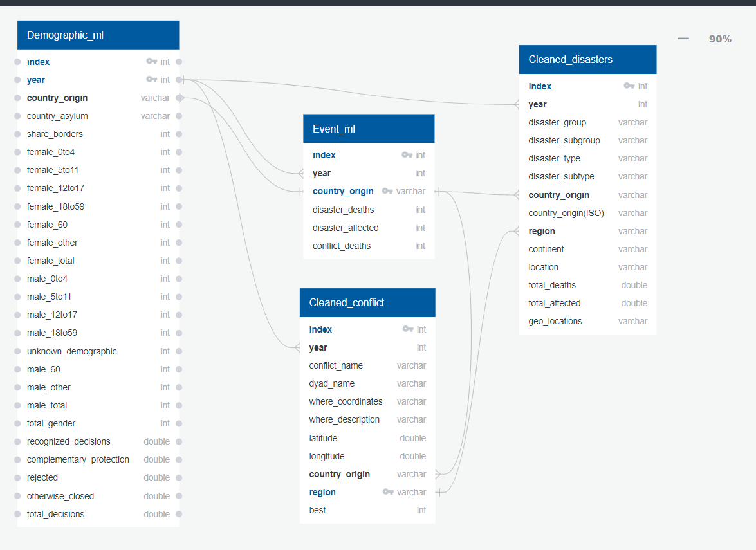The width and height of the screenshot is (756, 550).
Task: Select the key icon on Event_ml index row
Action: pos(407,155)
